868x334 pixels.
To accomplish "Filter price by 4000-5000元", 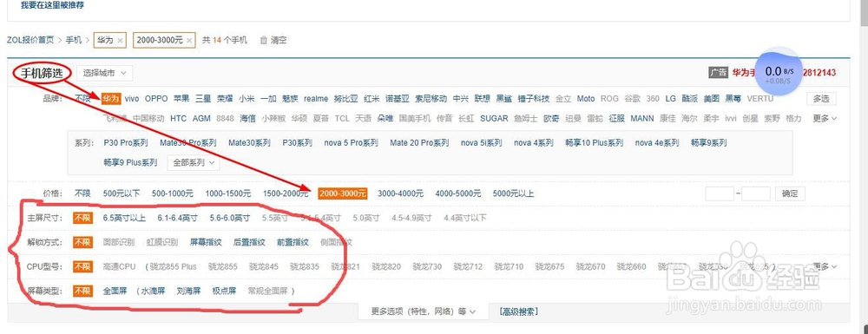I will pyautogui.click(x=457, y=193).
